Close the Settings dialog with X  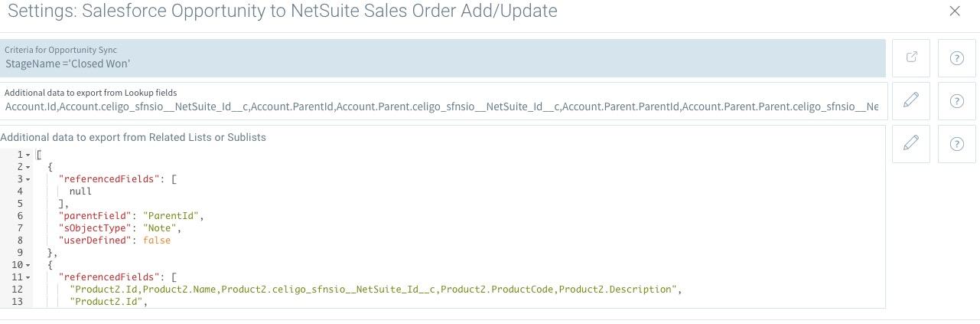[954, 11]
